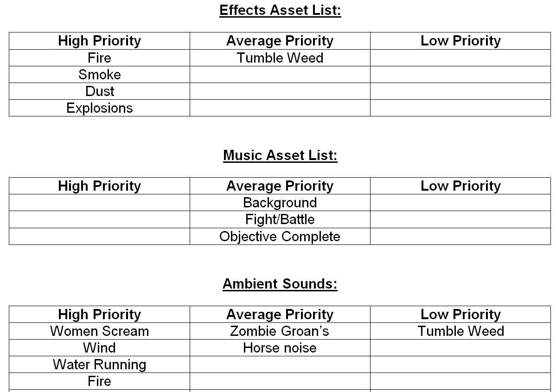Image resolution: width=556 pixels, height=392 pixels.
Task: Click Low Priority header in Effects table
Action: pos(460,41)
